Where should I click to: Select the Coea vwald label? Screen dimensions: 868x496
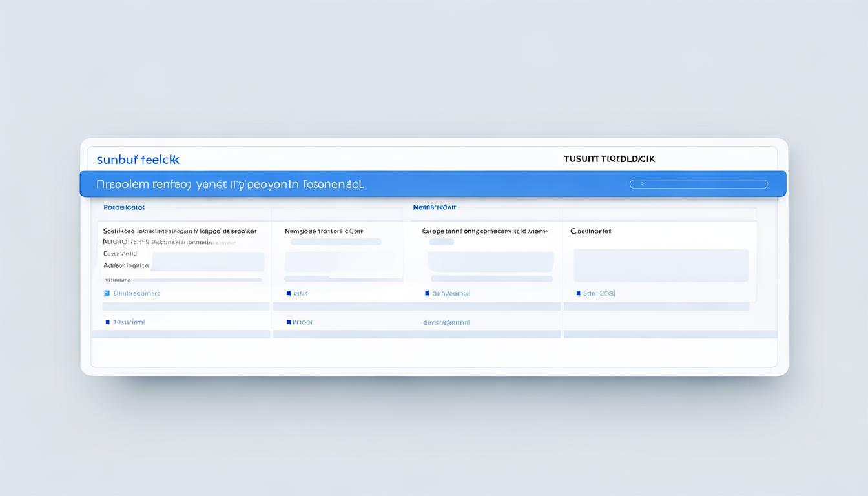coord(120,254)
